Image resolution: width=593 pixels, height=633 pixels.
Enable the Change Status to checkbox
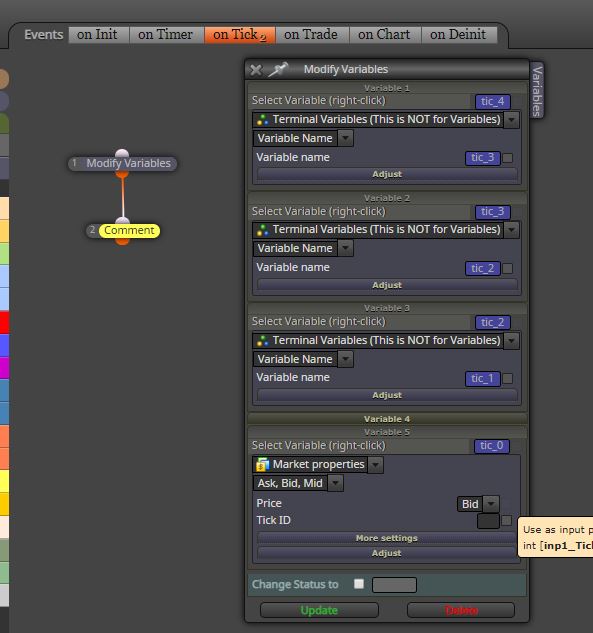[x=359, y=584]
